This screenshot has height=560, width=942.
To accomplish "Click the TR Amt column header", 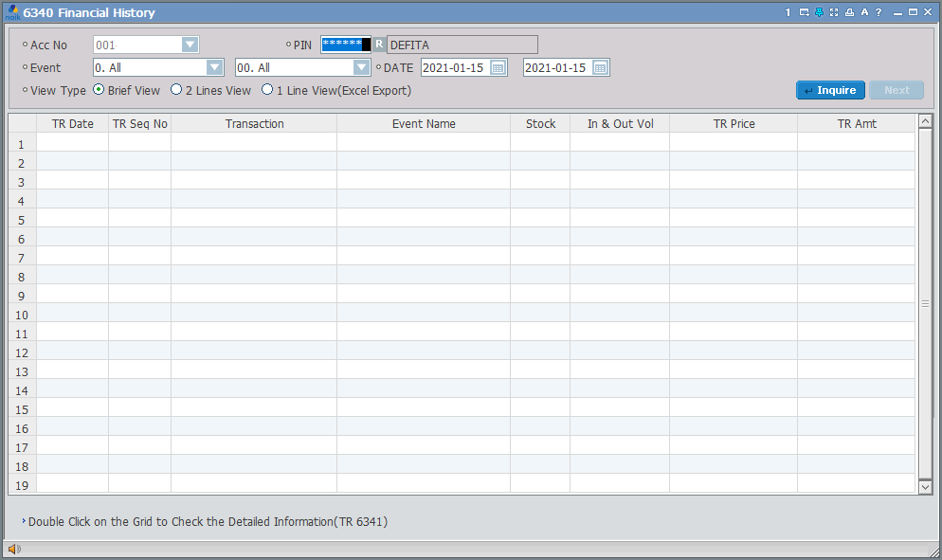I will (857, 124).
